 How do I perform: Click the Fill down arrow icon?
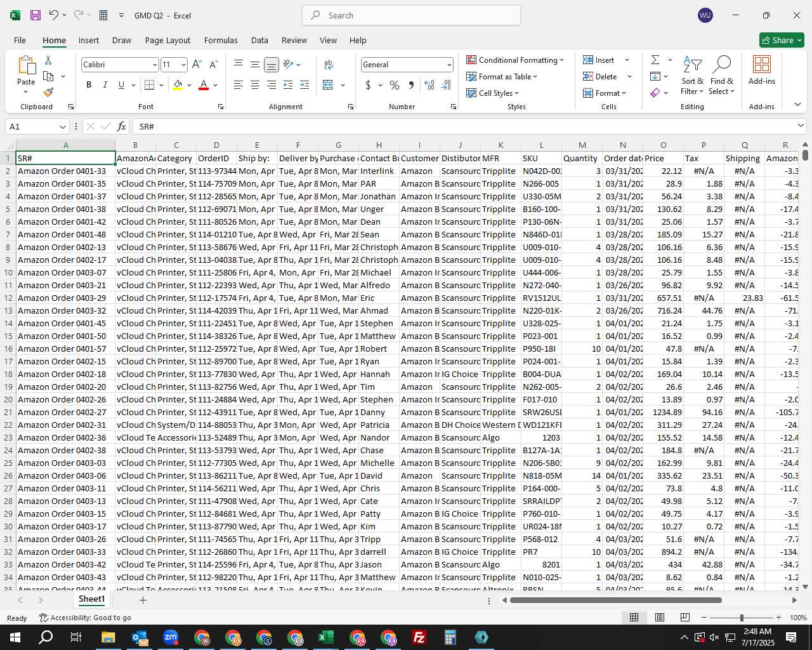(x=655, y=77)
